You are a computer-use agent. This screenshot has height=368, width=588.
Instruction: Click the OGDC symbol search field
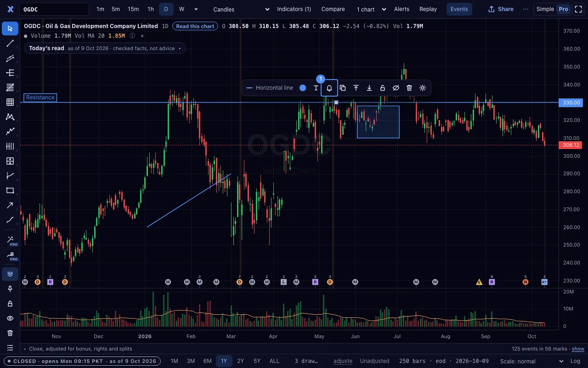coord(55,9)
